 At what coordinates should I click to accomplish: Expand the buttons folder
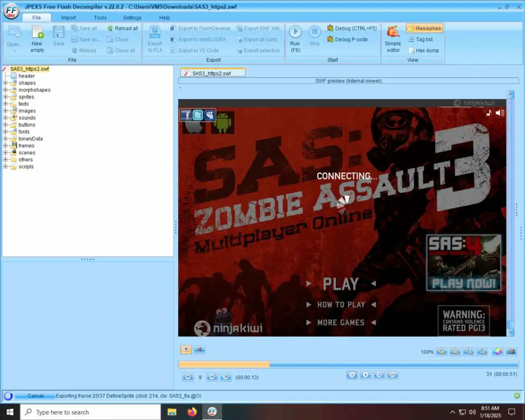5,125
